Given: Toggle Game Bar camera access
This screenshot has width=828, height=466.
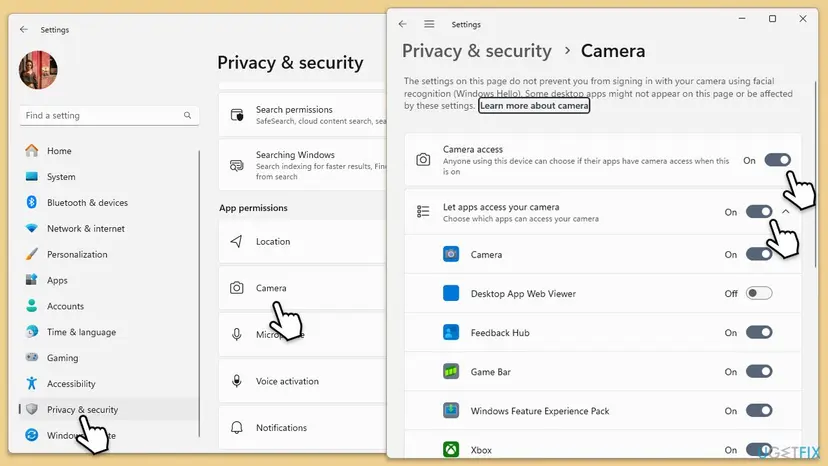Looking at the screenshot, I should 759,371.
